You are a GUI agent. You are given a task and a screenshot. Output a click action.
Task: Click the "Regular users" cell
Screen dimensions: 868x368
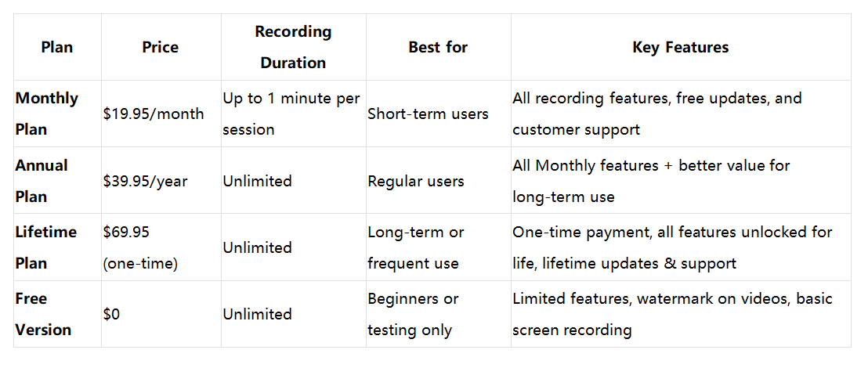click(x=415, y=181)
